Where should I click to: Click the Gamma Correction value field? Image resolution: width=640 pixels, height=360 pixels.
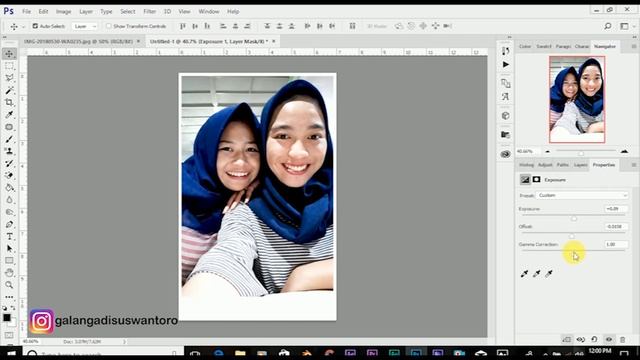(616, 244)
